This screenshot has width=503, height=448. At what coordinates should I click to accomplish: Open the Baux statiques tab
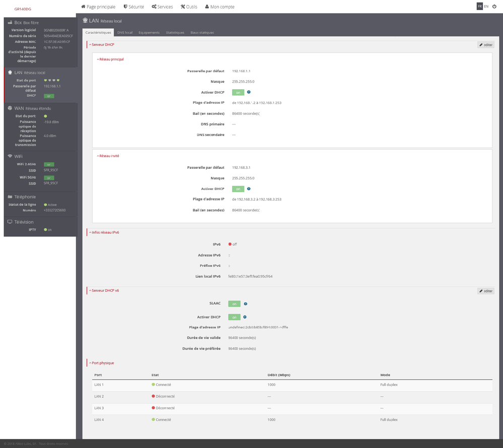click(x=202, y=32)
